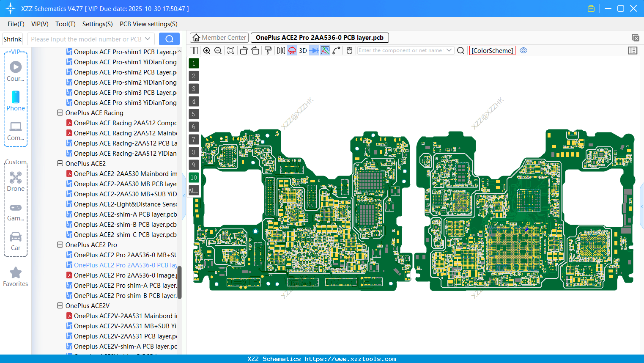The height and width of the screenshot is (363, 644).
Task: Zoom out of the PCB view
Action: click(x=217, y=50)
